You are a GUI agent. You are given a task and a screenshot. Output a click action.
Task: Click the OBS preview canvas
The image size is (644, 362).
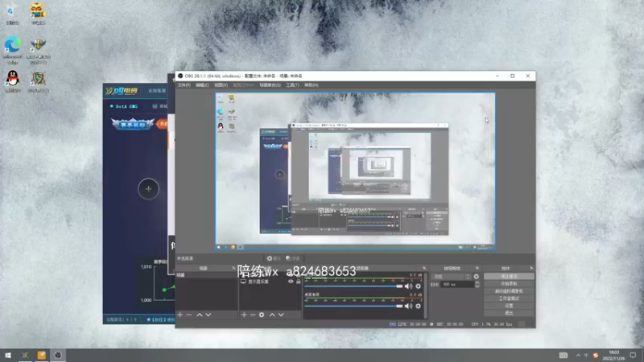(355, 171)
